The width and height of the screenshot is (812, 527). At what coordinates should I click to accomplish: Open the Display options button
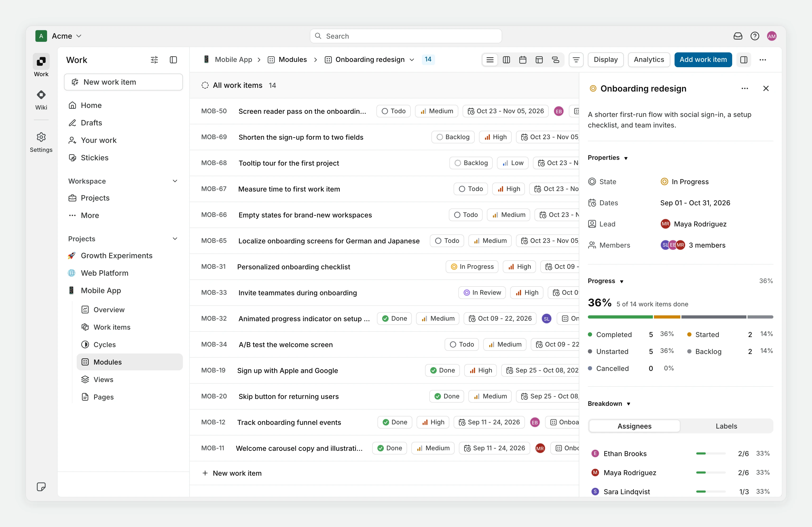pyautogui.click(x=606, y=60)
